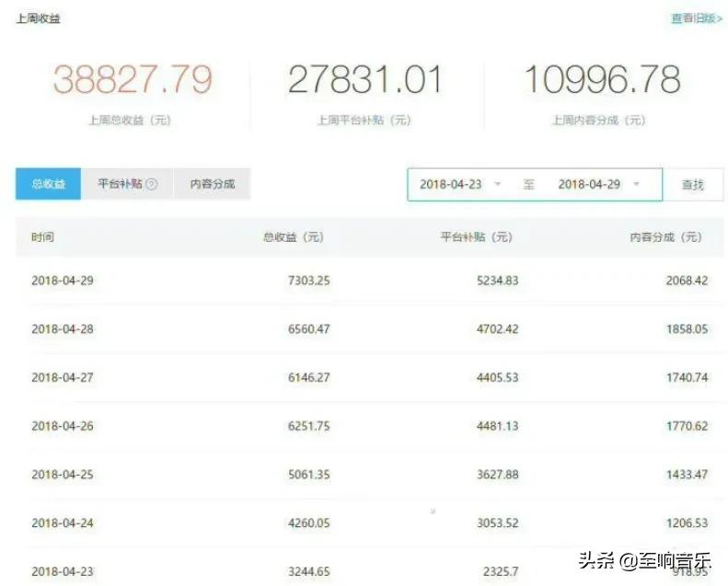728x586 pixels.
Task: Click the weekly subsidy figure 27831.01
Action: click(365, 79)
